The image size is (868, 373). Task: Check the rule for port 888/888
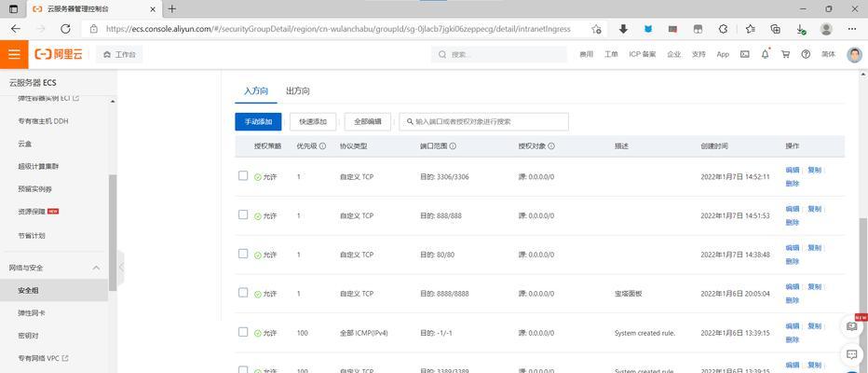[243, 214]
